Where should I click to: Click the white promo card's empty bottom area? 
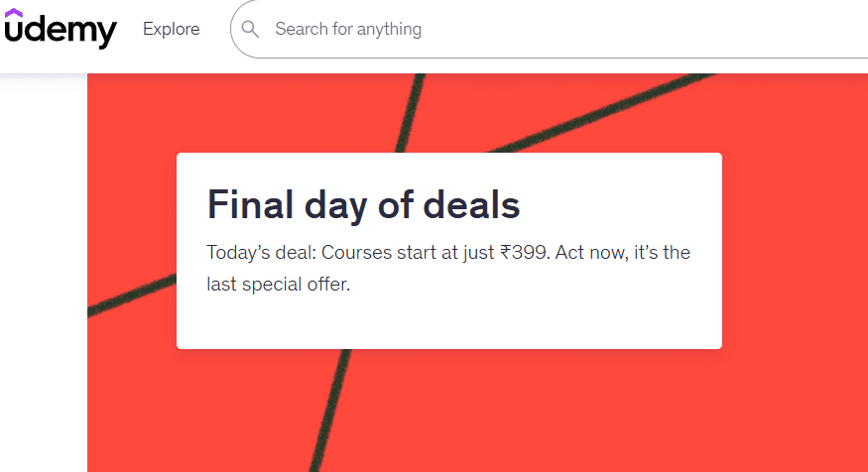tap(448, 323)
